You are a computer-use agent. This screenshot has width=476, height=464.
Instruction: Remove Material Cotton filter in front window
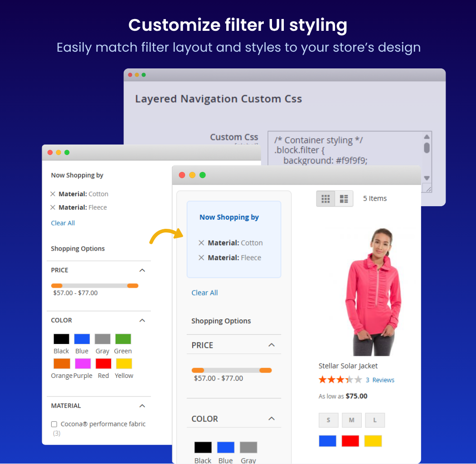[201, 243]
